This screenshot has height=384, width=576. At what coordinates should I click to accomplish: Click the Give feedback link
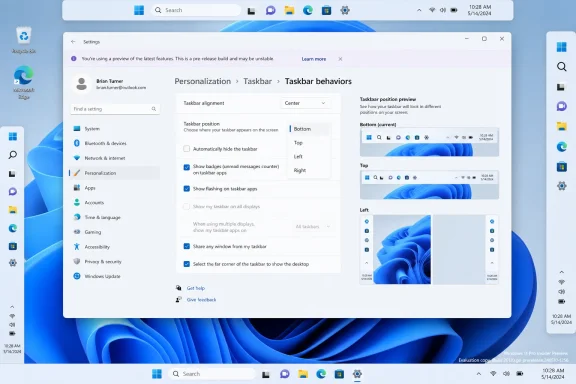click(x=201, y=300)
